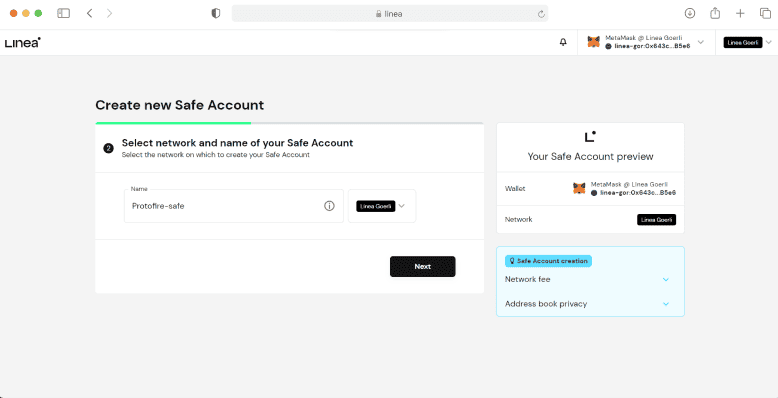
Task: Click the step 2 circle icon
Action: pyautogui.click(x=109, y=148)
